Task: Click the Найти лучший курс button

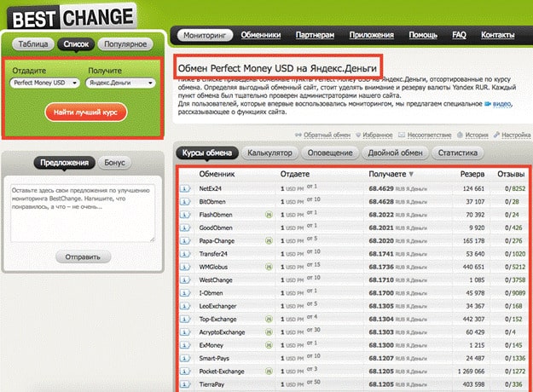Action: (x=85, y=112)
